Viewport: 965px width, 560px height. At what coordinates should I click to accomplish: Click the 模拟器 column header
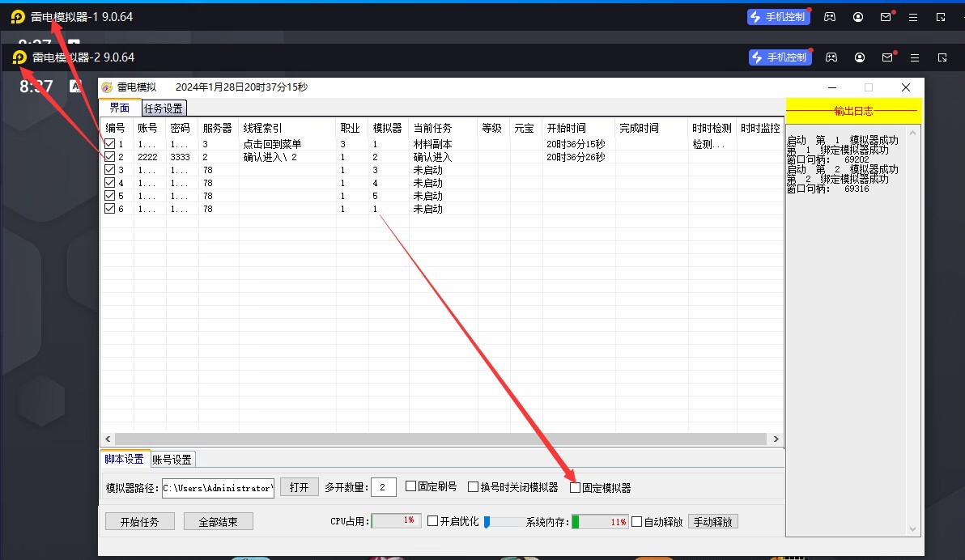pos(388,128)
